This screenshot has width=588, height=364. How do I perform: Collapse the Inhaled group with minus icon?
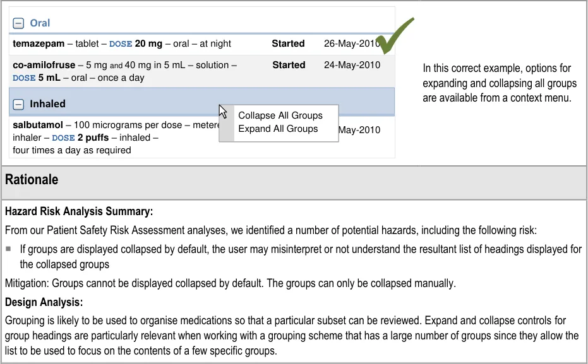pos(18,104)
